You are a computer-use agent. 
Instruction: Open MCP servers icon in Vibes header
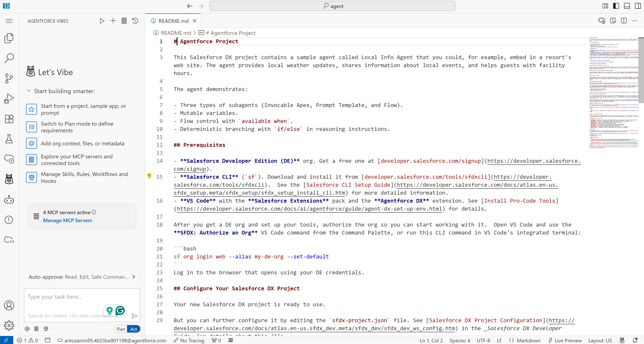[x=124, y=21]
